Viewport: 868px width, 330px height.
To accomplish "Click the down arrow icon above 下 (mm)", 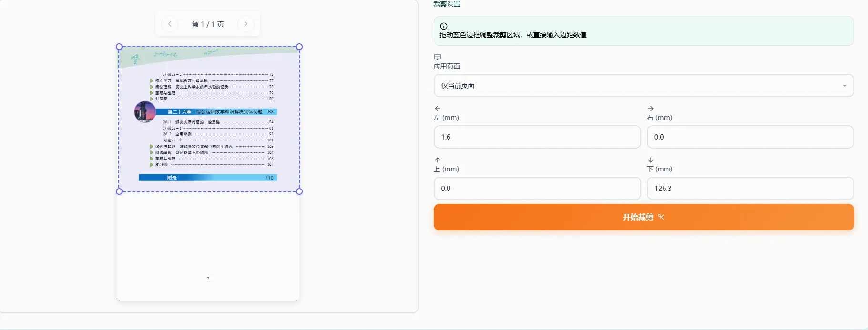I will tap(651, 160).
